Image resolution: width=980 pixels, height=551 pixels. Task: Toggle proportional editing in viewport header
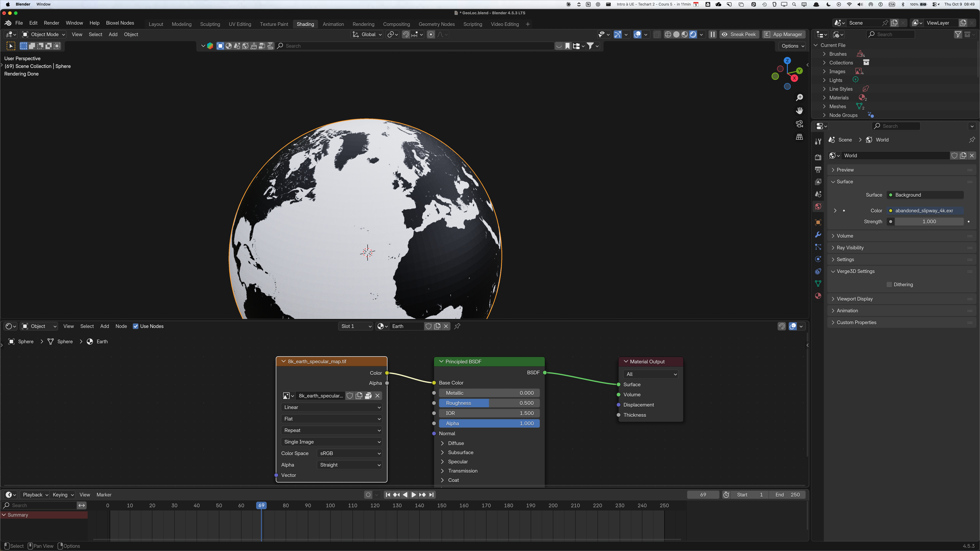tap(431, 35)
